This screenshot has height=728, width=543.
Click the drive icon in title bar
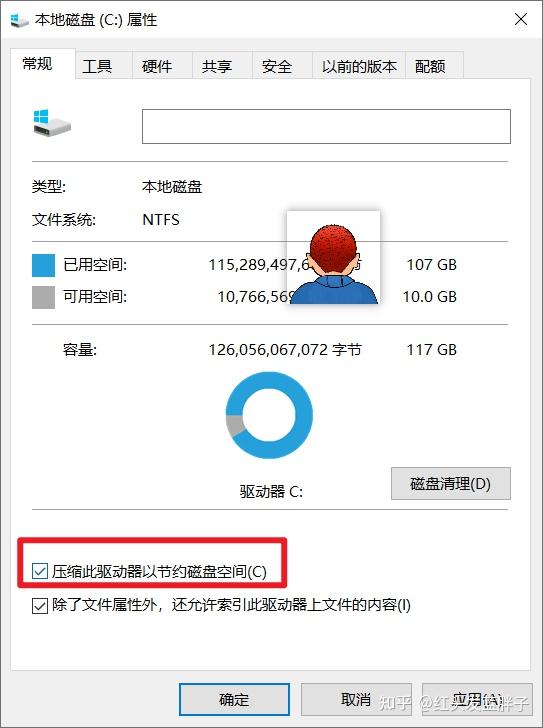[x=19, y=20]
